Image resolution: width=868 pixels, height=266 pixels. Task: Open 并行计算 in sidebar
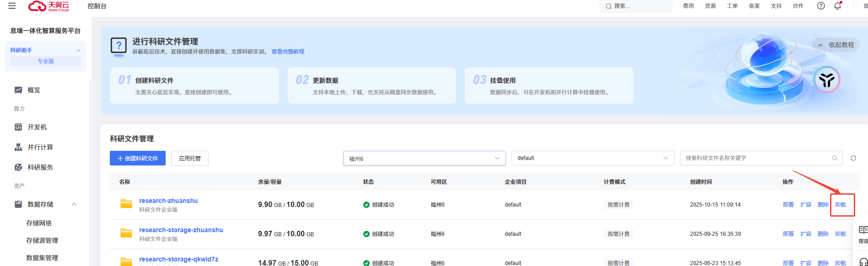[40, 147]
